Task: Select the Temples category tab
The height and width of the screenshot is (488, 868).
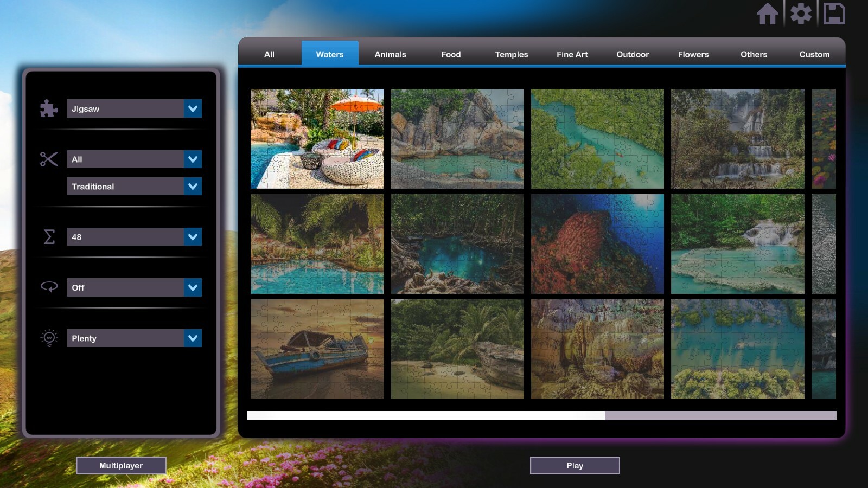Action: point(510,54)
